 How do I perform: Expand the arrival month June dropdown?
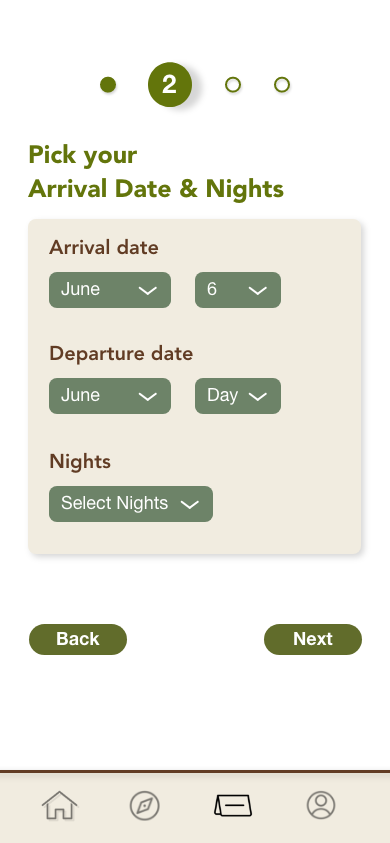click(x=110, y=290)
